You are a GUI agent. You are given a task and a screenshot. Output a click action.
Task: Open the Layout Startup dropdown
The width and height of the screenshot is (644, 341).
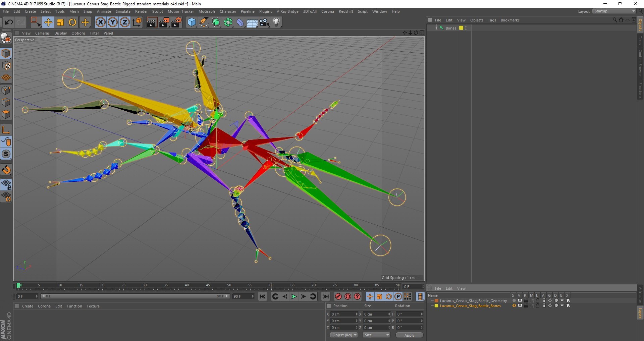(x=614, y=11)
